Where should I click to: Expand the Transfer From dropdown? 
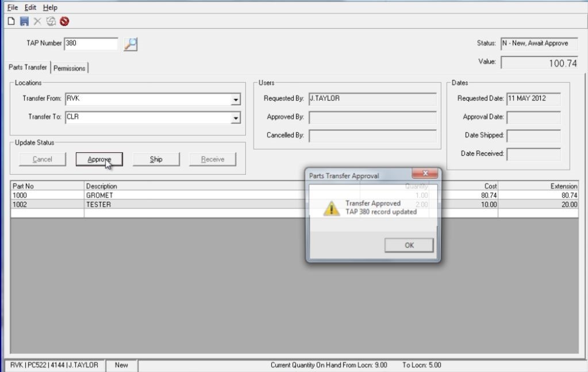(236, 99)
